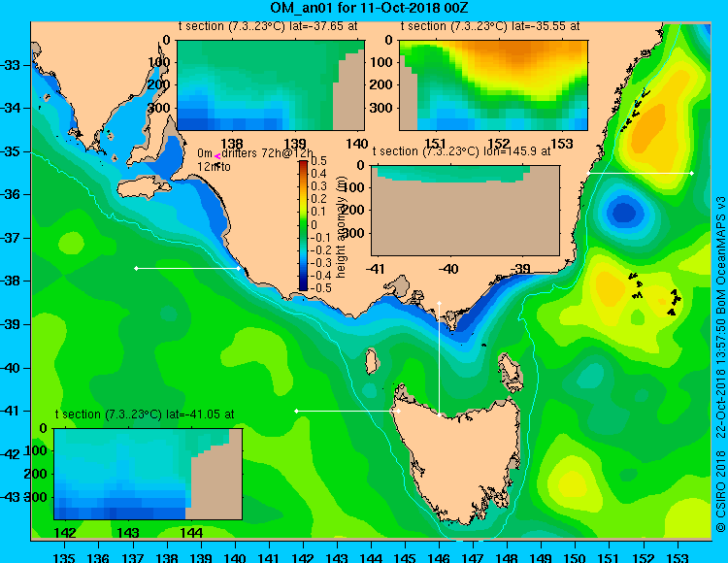Click Flinders Island northeast of Tasmania

tap(510, 371)
